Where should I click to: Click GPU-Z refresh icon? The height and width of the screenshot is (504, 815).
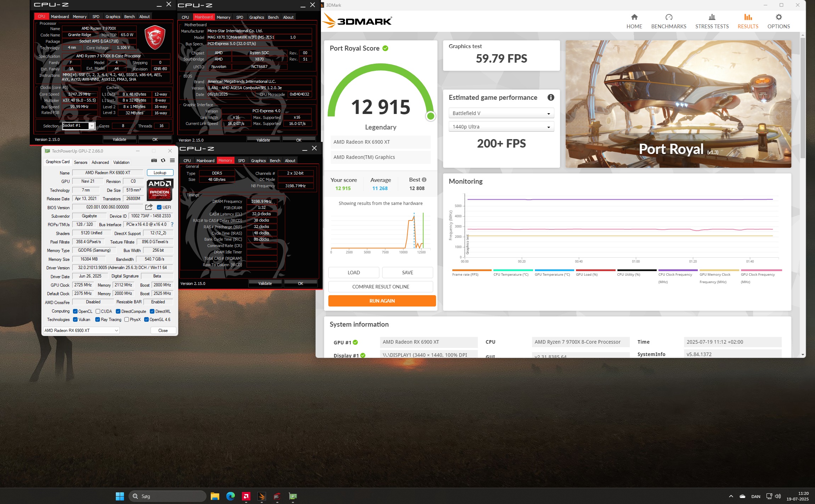tap(163, 160)
